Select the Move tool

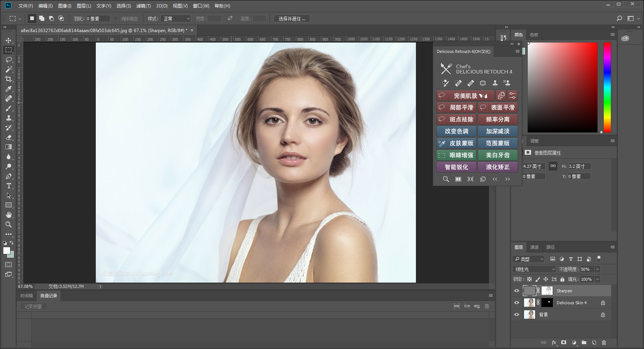click(x=8, y=41)
